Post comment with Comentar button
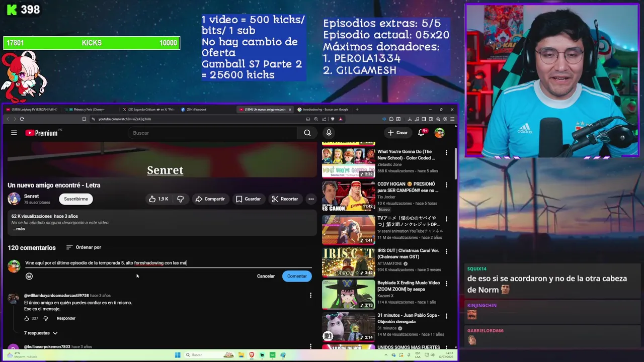 click(x=297, y=276)
